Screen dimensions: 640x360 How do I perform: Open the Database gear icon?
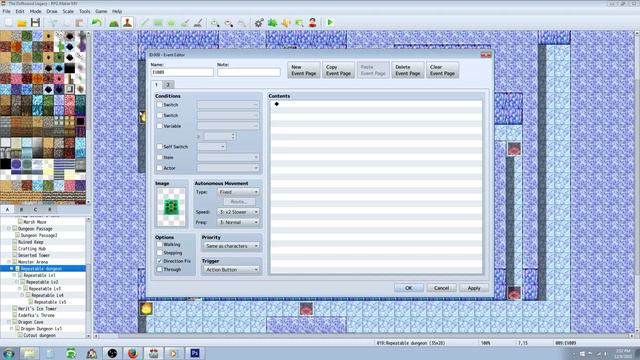259,23
